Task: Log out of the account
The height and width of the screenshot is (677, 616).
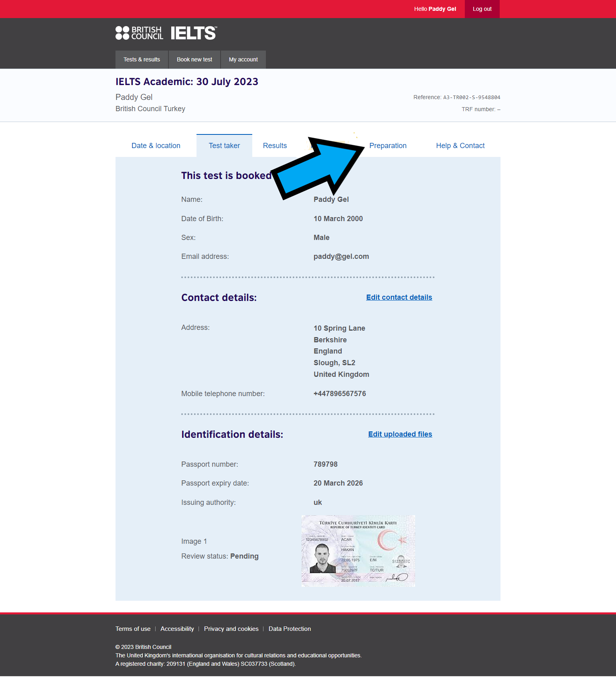Action: pyautogui.click(x=482, y=9)
